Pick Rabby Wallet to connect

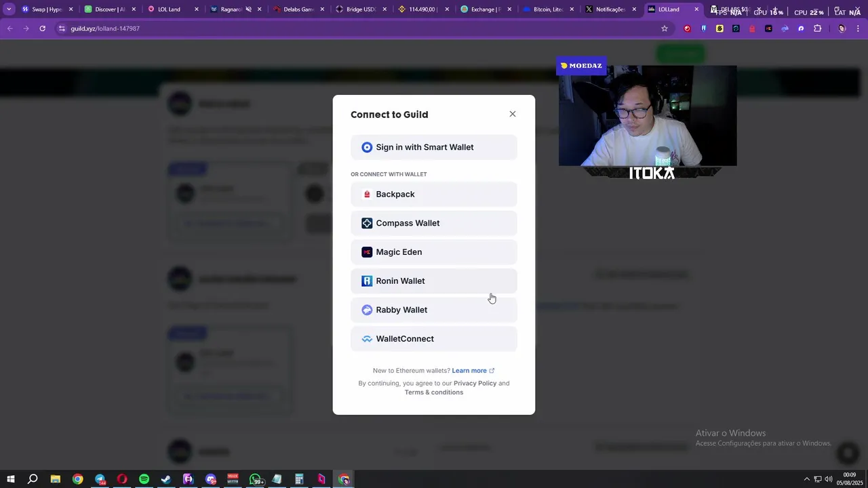434,310
